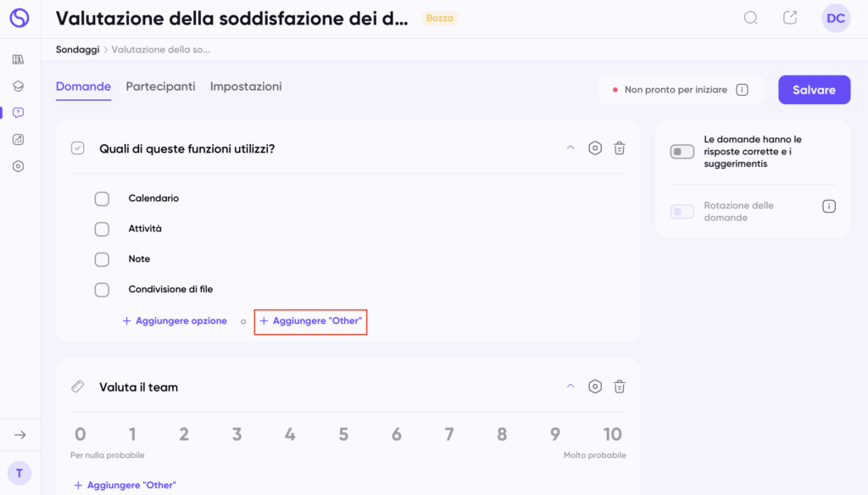Click 'Aggiungere opzione' link
868x495 pixels.
point(175,321)
